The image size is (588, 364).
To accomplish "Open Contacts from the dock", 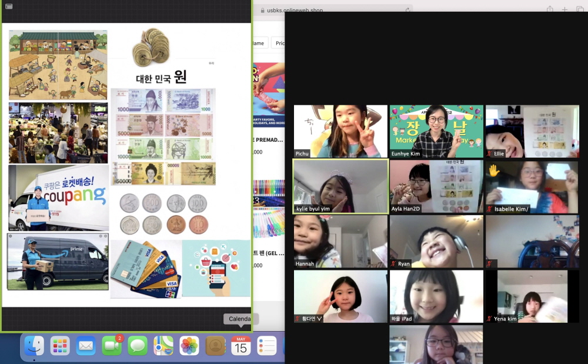I will [215, 346].
